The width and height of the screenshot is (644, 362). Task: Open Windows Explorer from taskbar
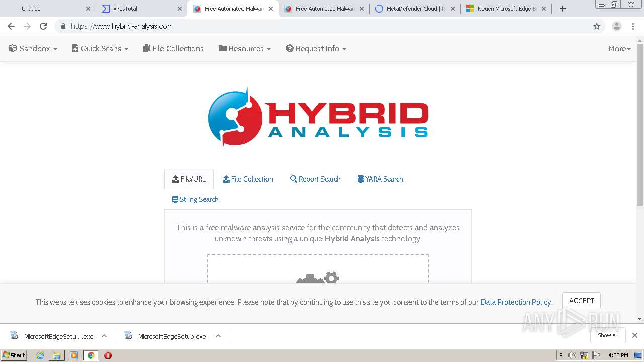[57, 355]
